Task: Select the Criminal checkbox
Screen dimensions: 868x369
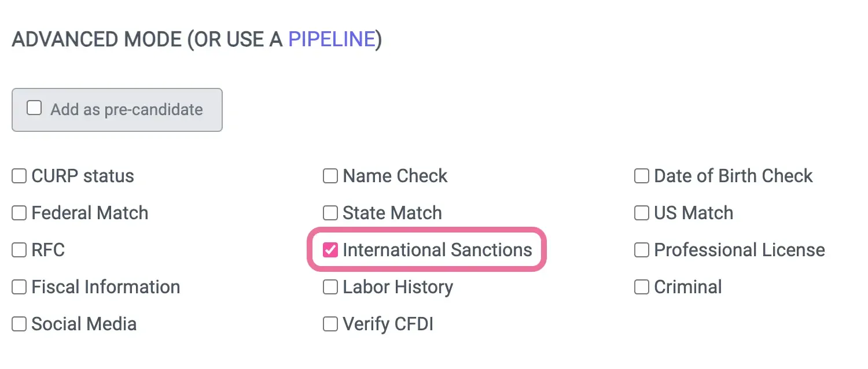Action: click(x=641, y=287)
